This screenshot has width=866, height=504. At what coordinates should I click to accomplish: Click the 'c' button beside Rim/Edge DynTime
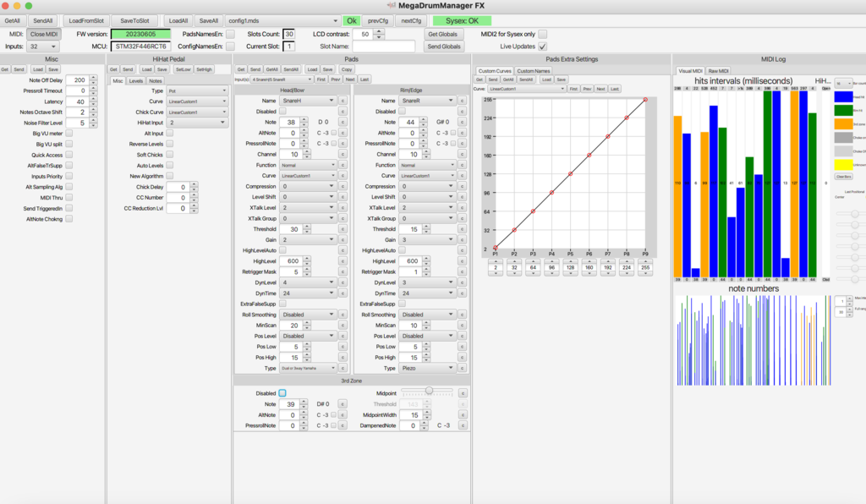[x=462, y=293]
